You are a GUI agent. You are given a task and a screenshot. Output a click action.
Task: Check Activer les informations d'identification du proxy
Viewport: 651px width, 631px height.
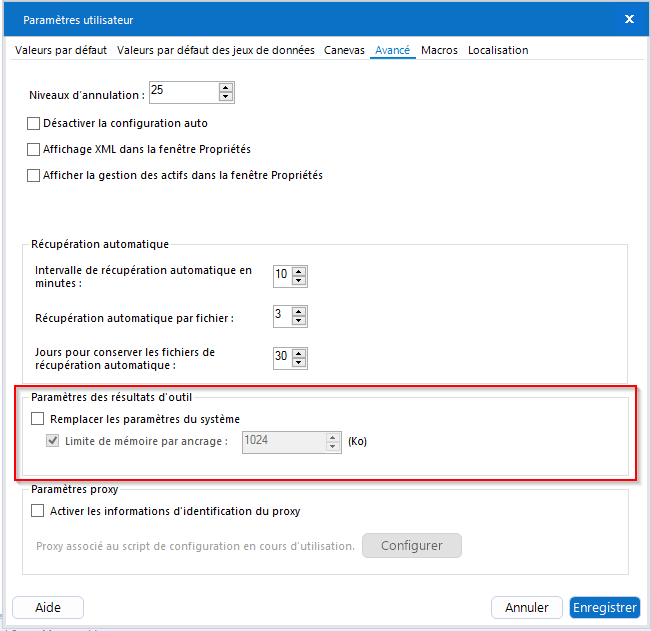(x=39, y=511)
